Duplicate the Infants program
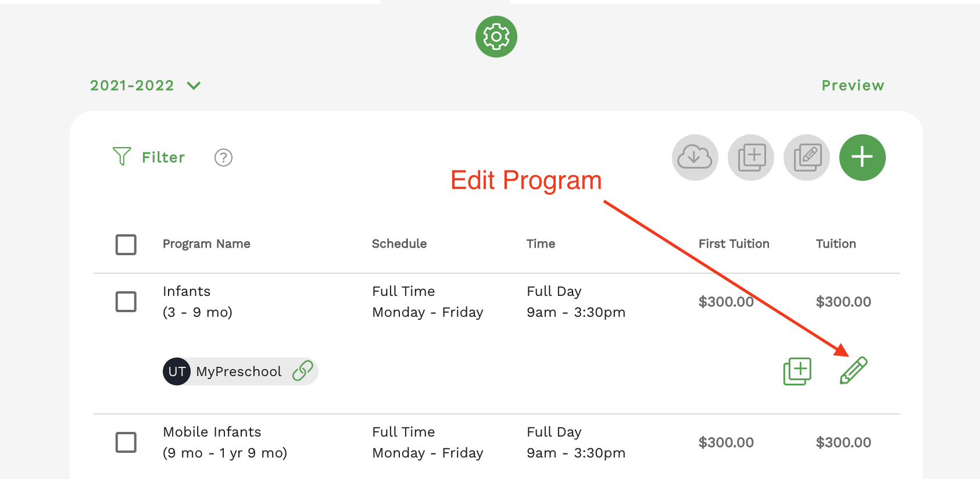The width and height of the screenshot is (980, 479). pyautogui.click(x=797, y=371)
